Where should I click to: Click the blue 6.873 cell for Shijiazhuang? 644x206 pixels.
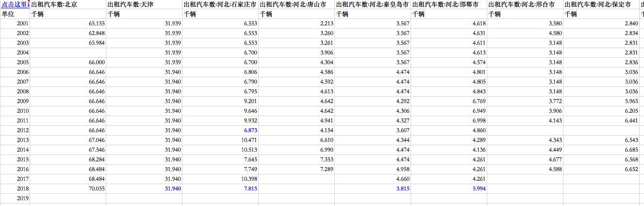pyautogui.click(x=220, y=130)
